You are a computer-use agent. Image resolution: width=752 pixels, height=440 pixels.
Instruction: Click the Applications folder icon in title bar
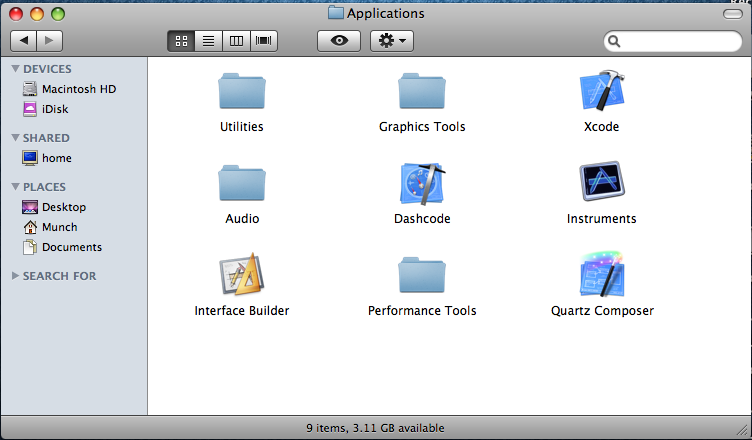(336, 13)
